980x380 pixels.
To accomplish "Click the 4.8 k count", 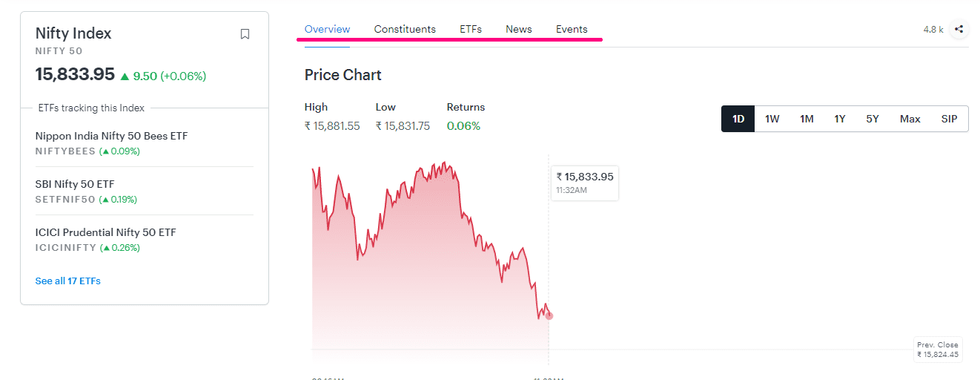I will pyautogui.click(x=933, y=30).
